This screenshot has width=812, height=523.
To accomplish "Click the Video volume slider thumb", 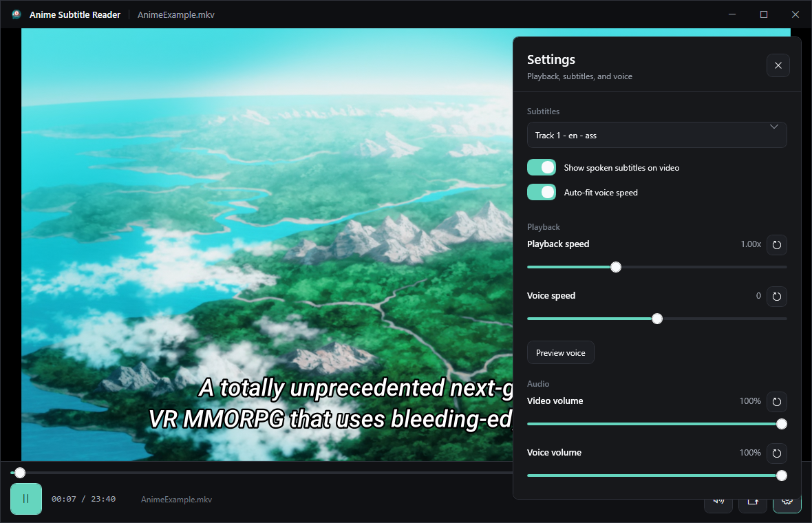I will click(782, 424).
